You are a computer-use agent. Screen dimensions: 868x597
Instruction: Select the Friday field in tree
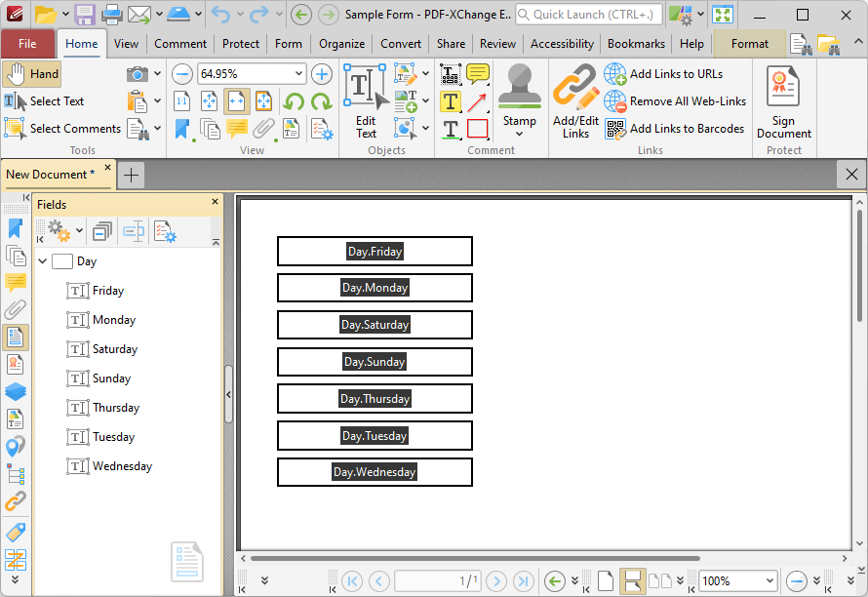click(108, 290)
